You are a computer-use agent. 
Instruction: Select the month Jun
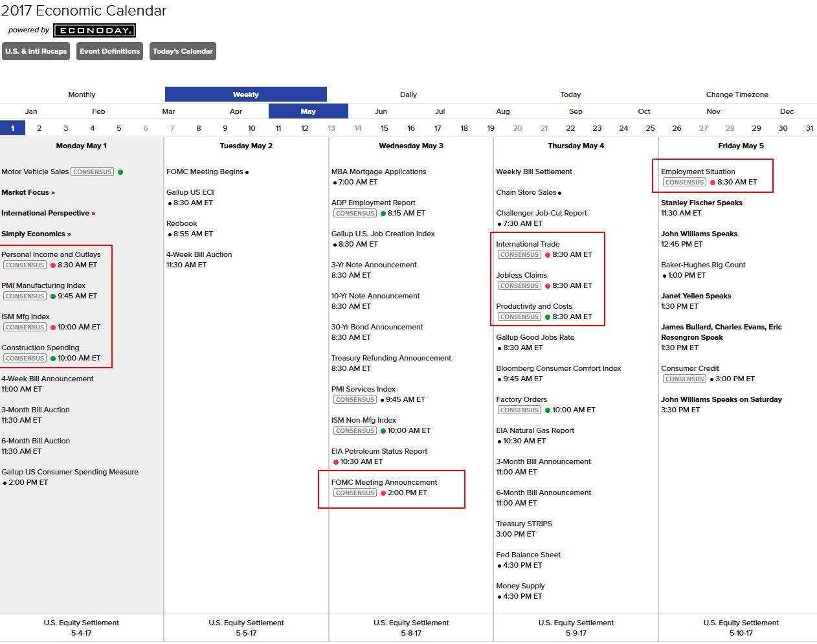click(x=381, y=111)
